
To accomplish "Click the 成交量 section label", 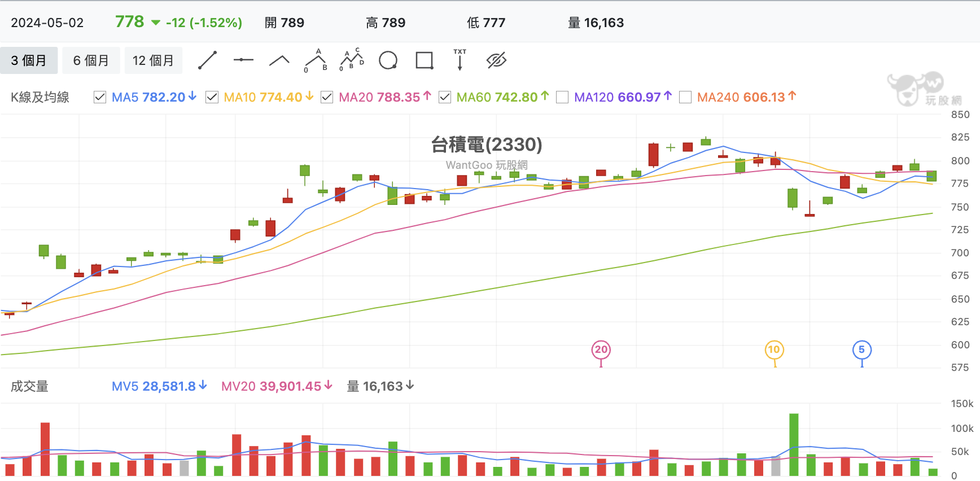I will click(30, 386).
